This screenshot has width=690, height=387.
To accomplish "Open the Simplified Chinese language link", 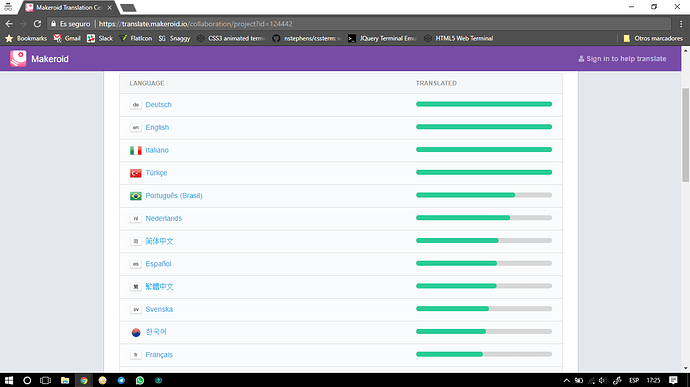I will coord(159,241).
